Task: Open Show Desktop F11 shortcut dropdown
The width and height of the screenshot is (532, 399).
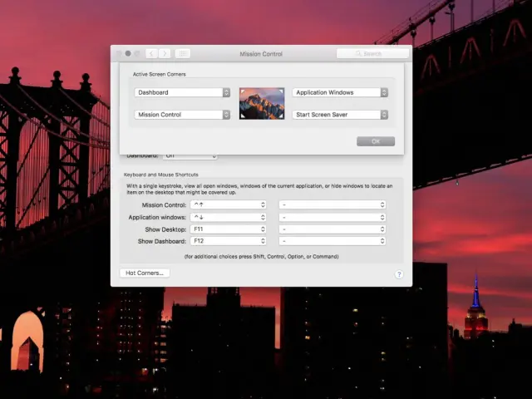Action: pos(229,229)
